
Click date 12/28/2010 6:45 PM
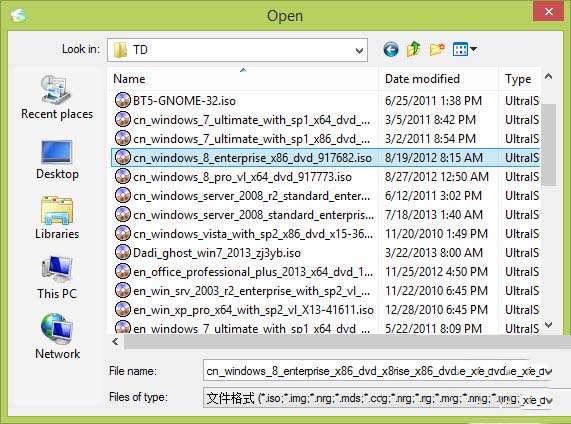point(436,310)
